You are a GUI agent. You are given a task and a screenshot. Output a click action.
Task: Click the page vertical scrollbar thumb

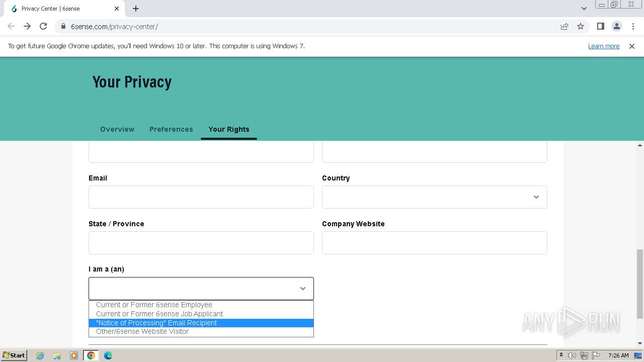coord(640,284)
